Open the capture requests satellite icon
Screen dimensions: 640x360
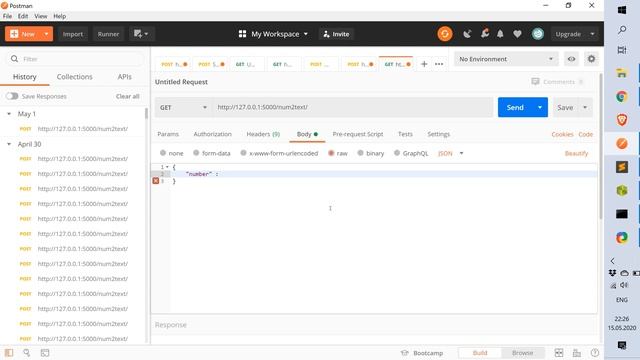467,34
